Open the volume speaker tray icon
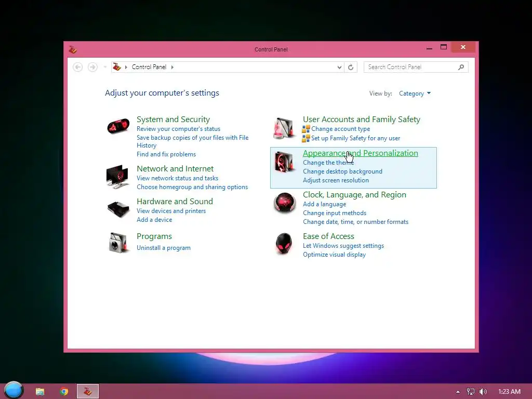 [x=483, y=392]
